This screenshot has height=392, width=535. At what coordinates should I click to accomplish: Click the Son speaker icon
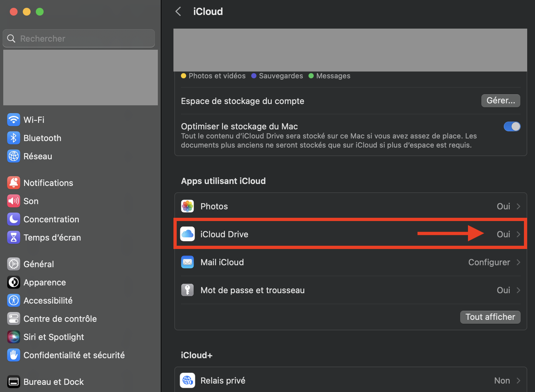[x=13, y=201]
